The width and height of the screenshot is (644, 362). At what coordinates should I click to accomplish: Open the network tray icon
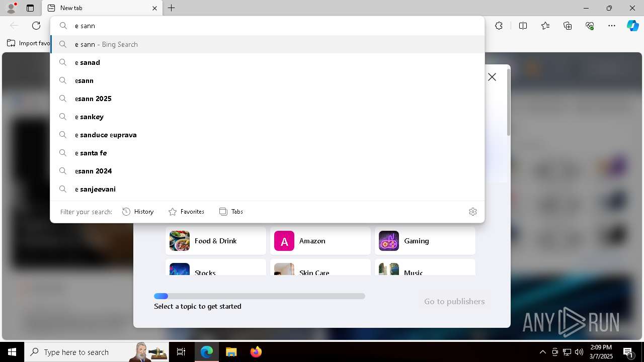click(567, 352)
